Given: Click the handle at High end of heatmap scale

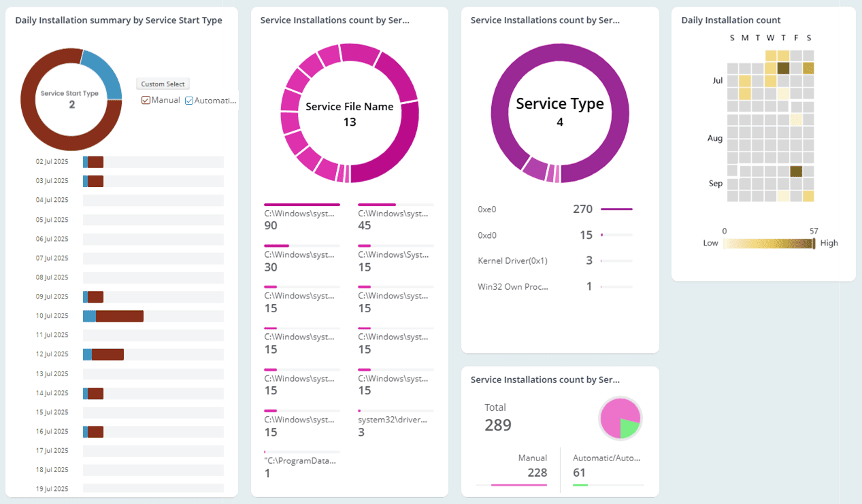Looking at the screenshot, I should point(814,243).
